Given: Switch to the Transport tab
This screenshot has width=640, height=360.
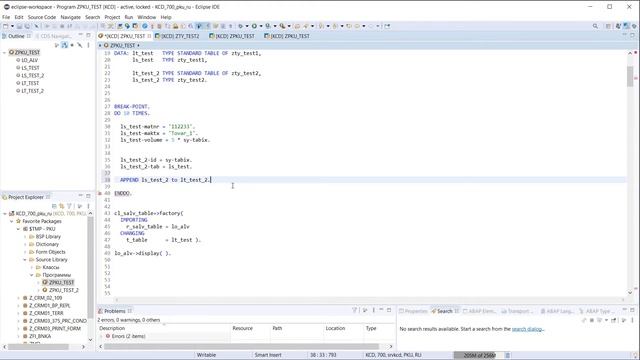Looking at the screenshot, I should tap(517, 311).
